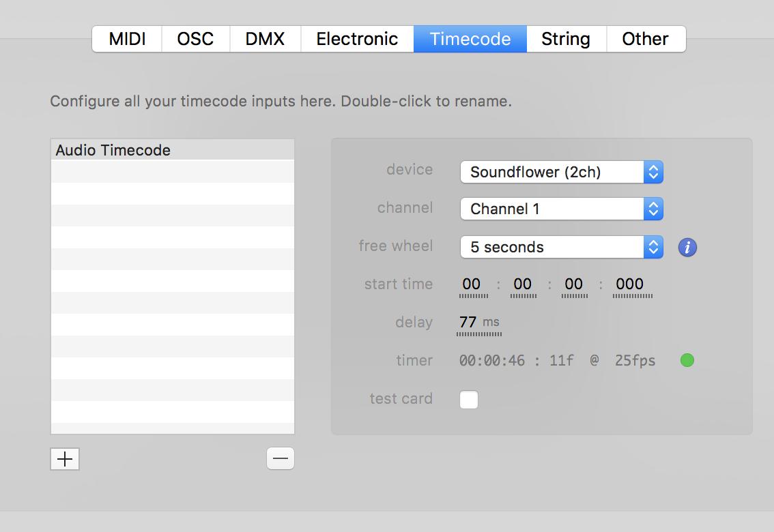Viewport: 774px width, 532px height.
Task: Go to the DMX tab
Action: click(265, 39)
